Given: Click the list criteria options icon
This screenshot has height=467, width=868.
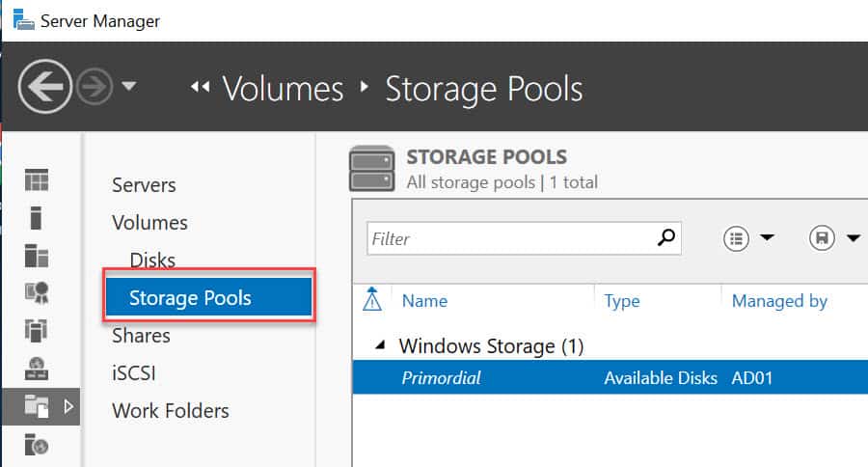Looking at the screenshot, I should coord(736,238).
